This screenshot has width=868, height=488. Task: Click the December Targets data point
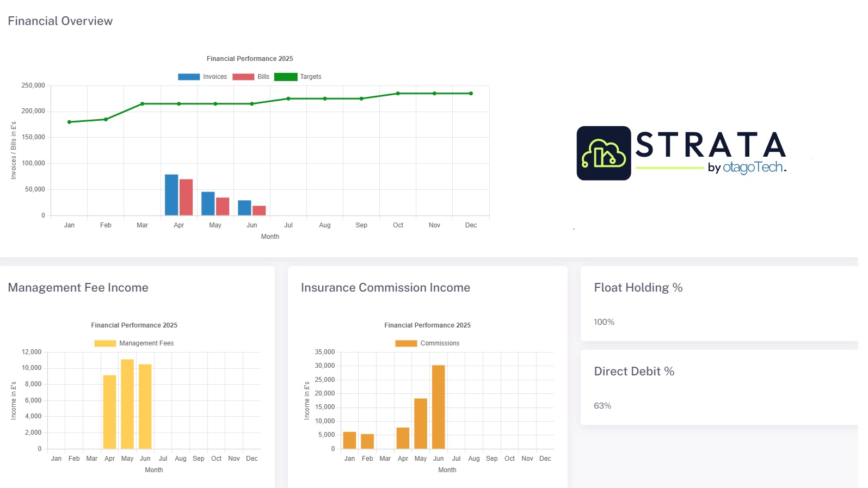[x=471, y=94]
